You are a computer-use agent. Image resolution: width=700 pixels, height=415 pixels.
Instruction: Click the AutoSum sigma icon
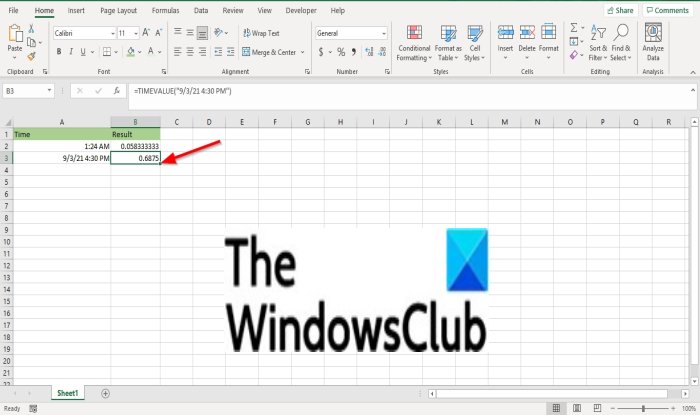[x=574, y=28]
